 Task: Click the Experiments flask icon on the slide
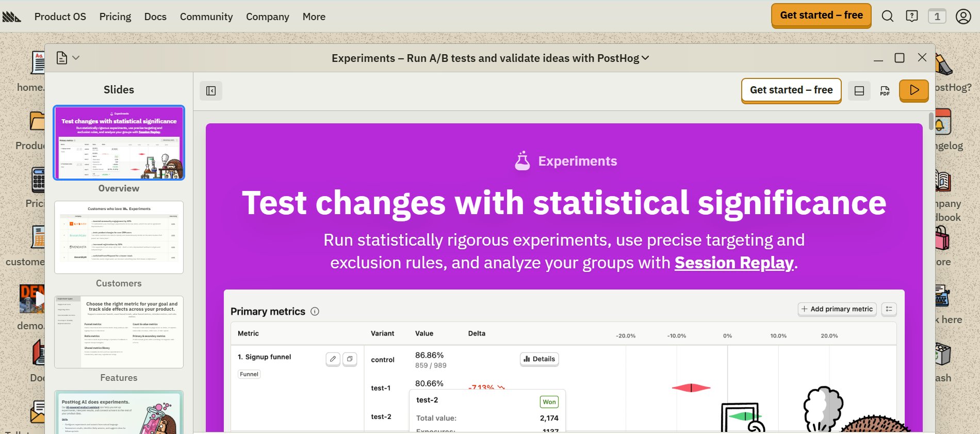[x=522, y=161]
